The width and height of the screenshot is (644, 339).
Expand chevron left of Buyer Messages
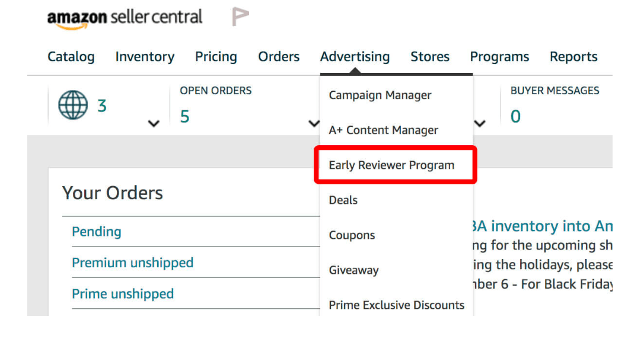tap(480, 123)
